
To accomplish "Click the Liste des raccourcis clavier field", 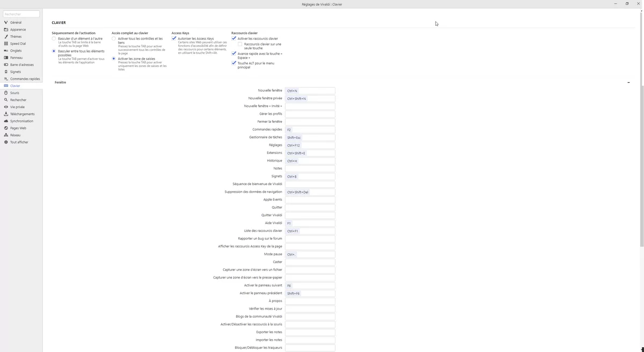I will click(310, 231).
